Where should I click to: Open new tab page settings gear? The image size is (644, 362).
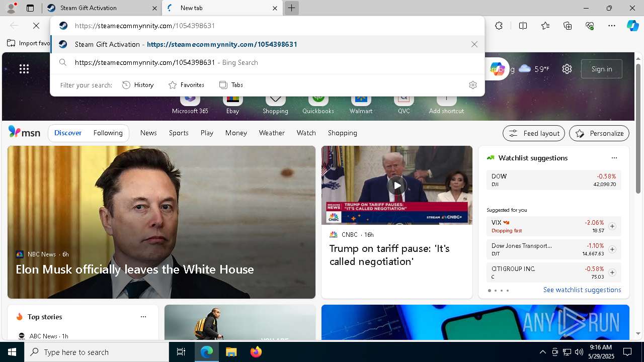[x=567, y=69]
